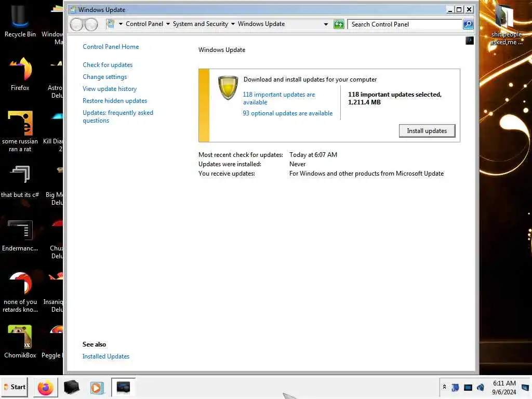Image resolution: width=532 pixels, height=399 pixels.
Task: Show hidden system tray icons
Action: [x=444, y=387]
